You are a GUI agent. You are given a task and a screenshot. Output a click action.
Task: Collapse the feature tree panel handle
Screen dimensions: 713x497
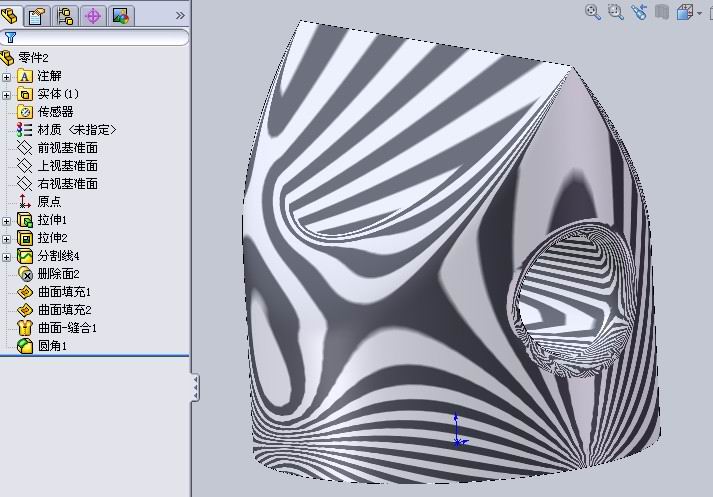pos(195,387)
